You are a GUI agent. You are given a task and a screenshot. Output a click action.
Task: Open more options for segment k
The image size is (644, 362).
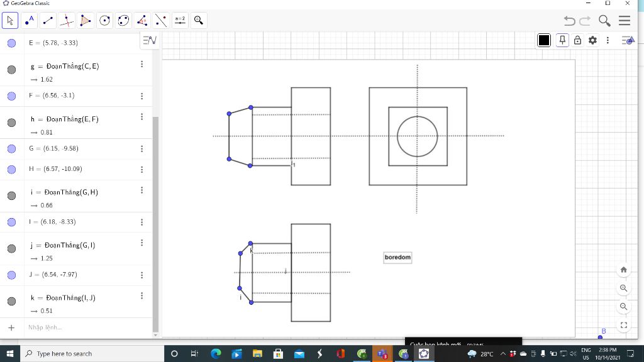click(x=142, y=296)
